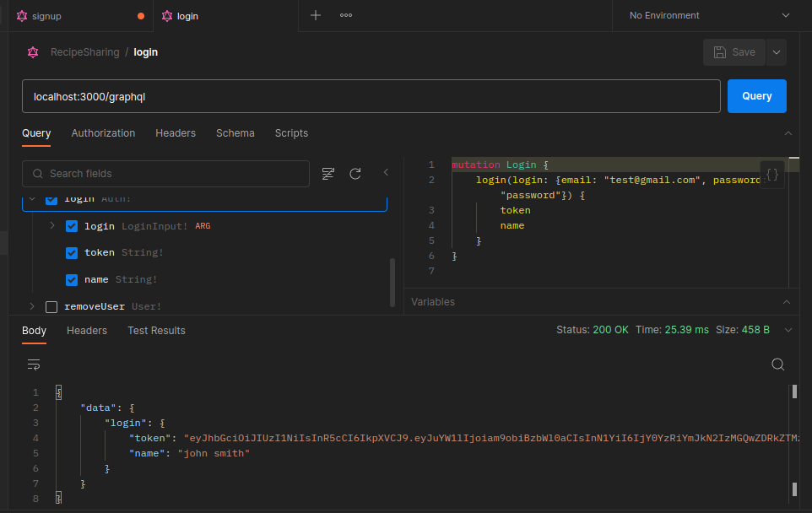This screenshot has width=812, height=513.
Task: Uncheck the token String! field checkbox
Action: (x=72, y=252)
